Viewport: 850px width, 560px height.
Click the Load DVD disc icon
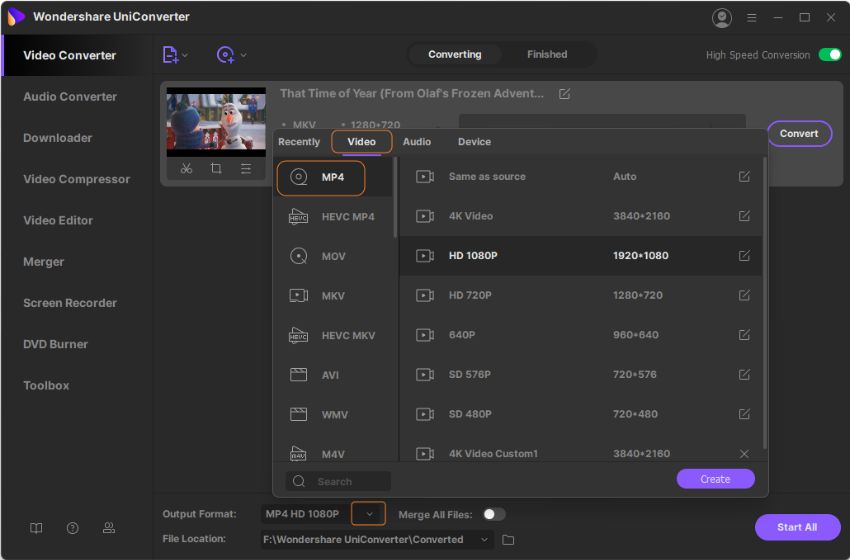tap(226, 55)
